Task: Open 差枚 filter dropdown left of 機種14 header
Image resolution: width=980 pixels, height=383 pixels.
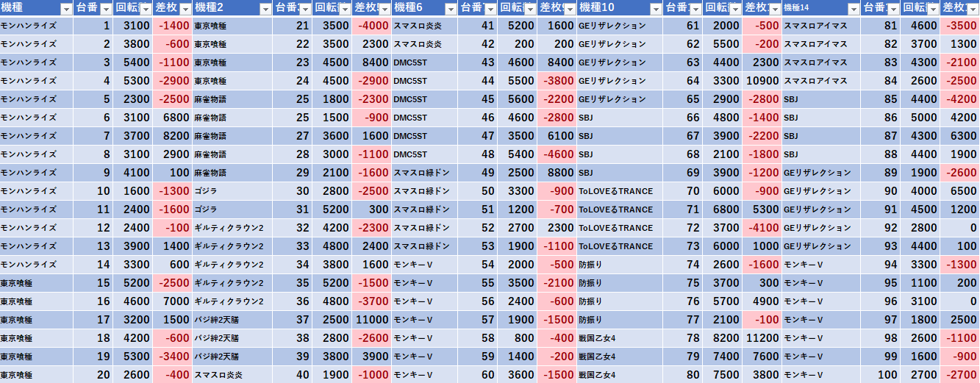Action: pos(774,9)
